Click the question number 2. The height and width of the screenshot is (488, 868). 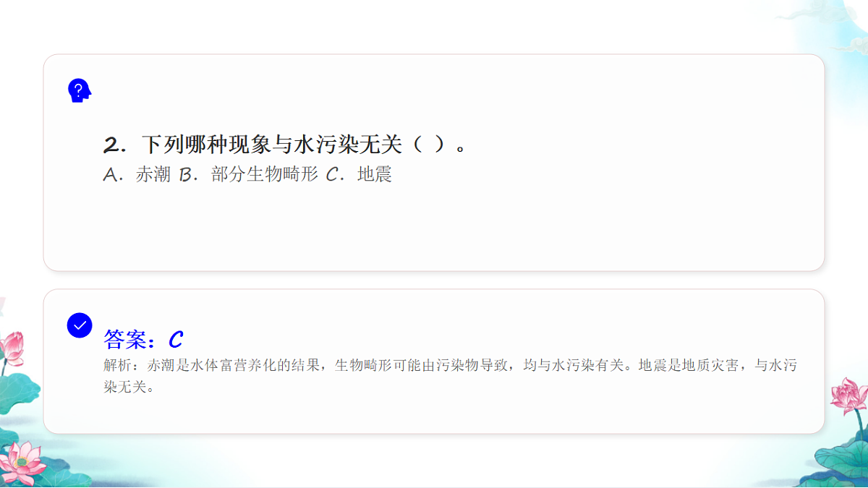111,145
